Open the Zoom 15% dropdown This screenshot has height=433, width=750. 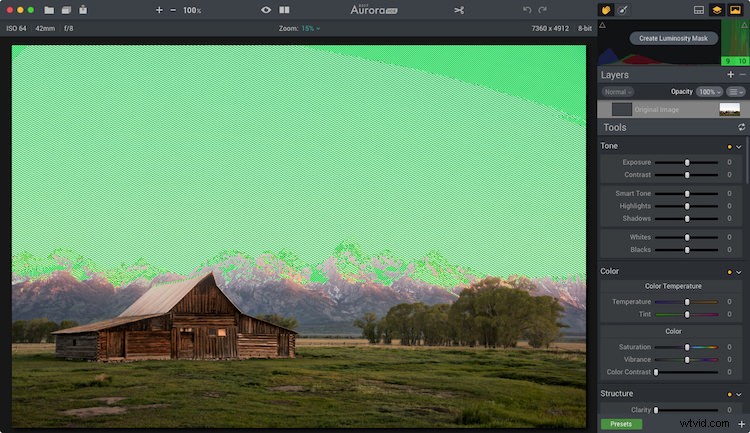311,29
